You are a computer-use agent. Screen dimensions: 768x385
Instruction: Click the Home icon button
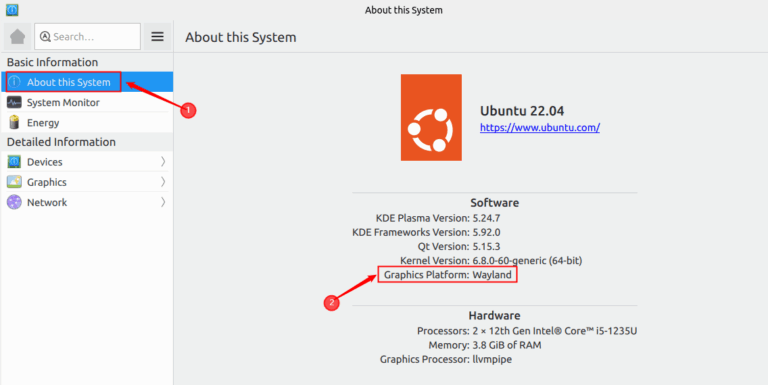coord(18,36)
